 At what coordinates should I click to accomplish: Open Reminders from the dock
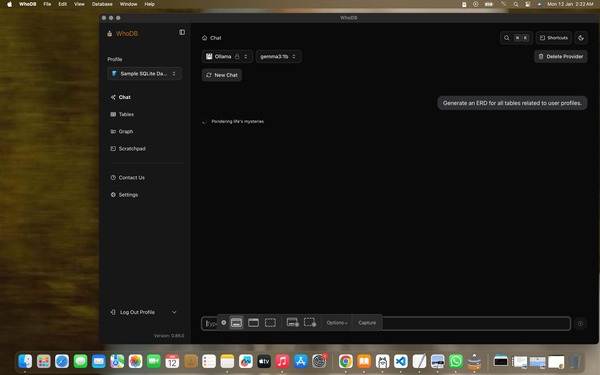click(209, 361)
